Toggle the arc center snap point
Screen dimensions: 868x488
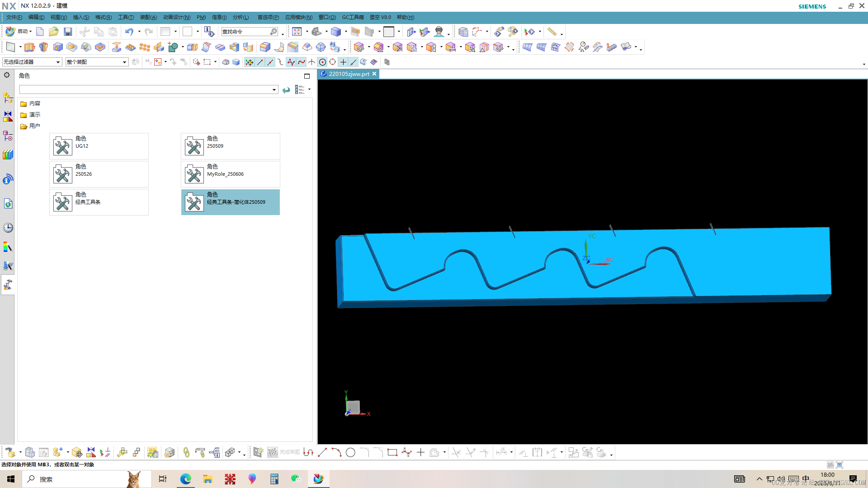click(x=322, y=62)
